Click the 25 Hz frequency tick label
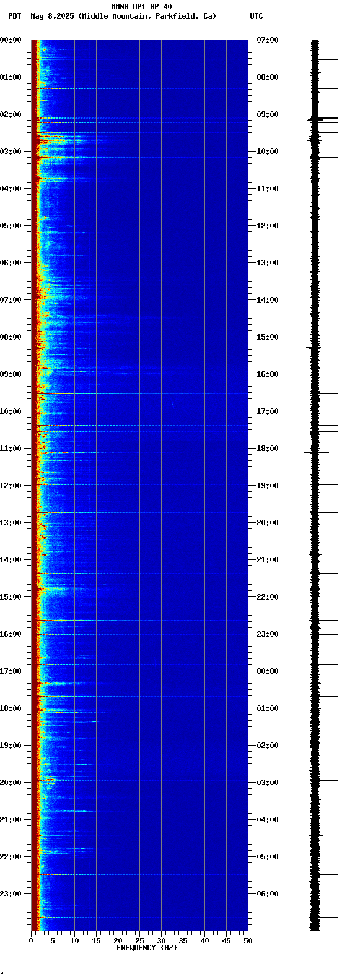The height and width of the screenshot is (980, 342). [139, 941]
